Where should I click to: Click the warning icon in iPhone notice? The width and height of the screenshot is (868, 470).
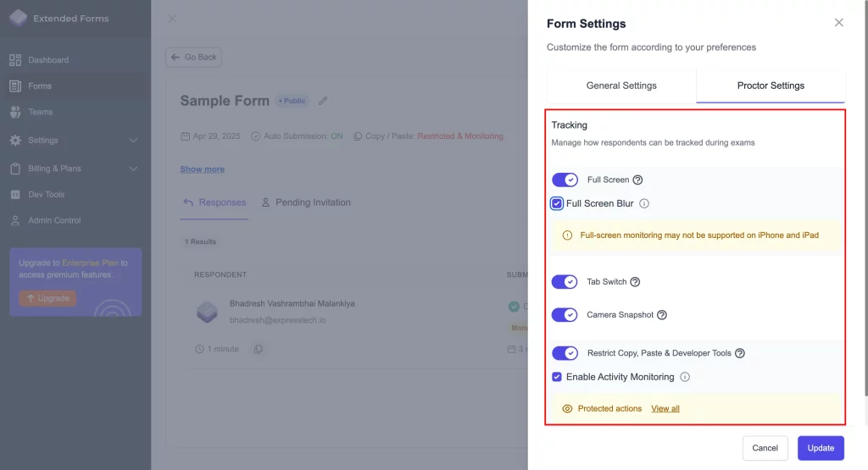(567, 235)
